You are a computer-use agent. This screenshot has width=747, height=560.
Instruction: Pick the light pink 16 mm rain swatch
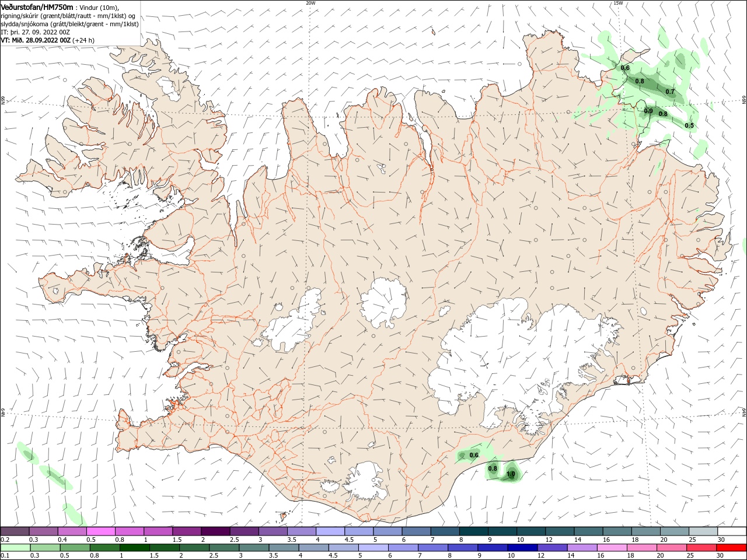[612, 548]
